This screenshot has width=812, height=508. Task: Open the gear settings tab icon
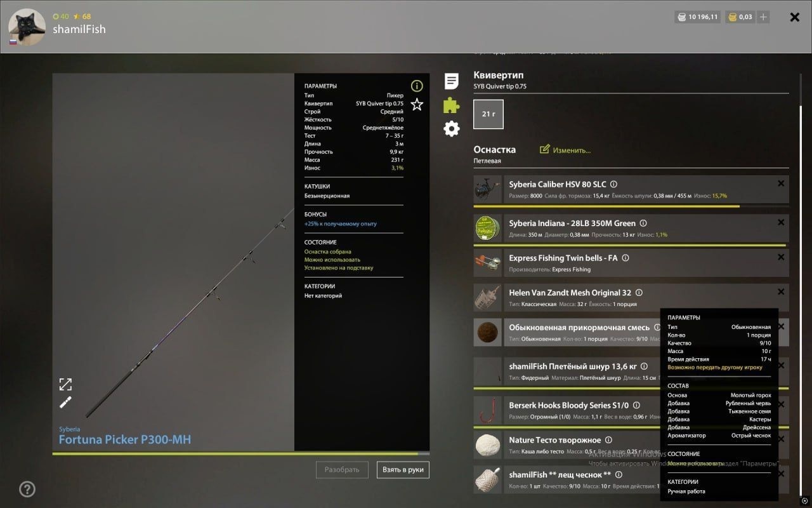(451, 129)
